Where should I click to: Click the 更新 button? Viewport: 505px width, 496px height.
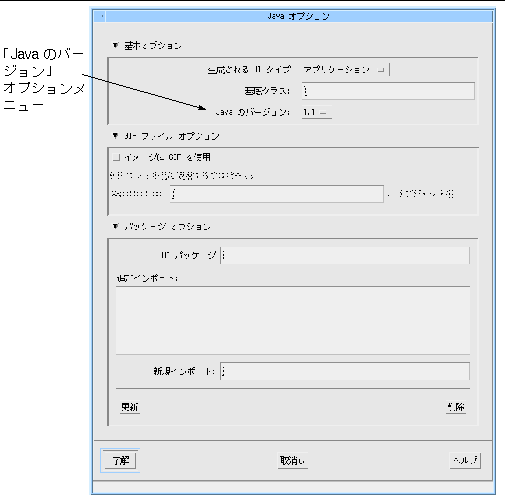(x=130, y=407)
